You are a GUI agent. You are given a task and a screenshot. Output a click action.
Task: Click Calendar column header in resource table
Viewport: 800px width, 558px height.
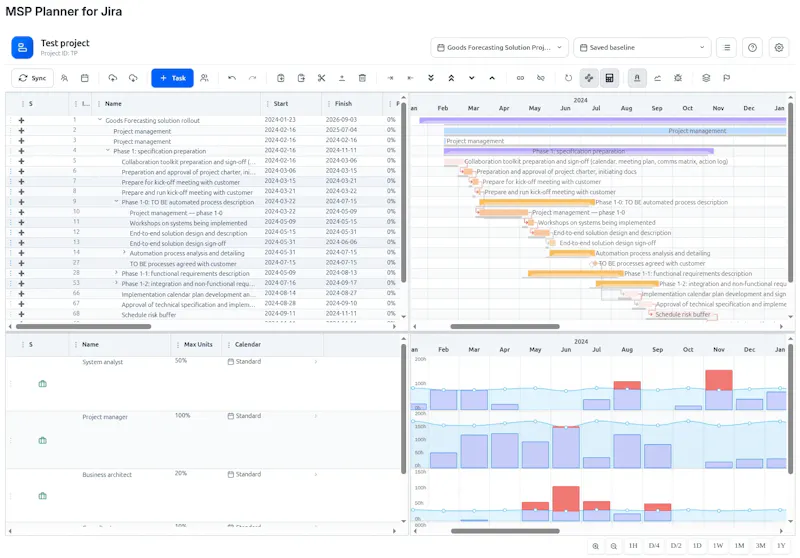[x=247, y=344]
